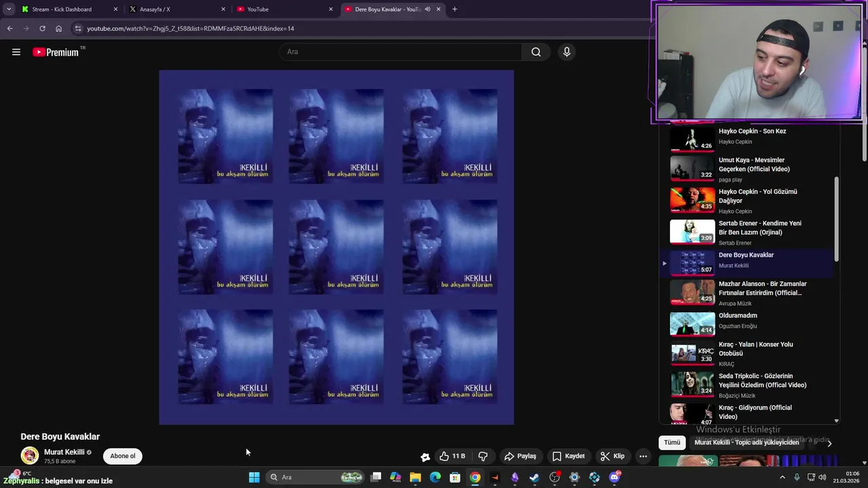Show more filter chips with right chevron
868x488 pixels.
tap(829, 443)
